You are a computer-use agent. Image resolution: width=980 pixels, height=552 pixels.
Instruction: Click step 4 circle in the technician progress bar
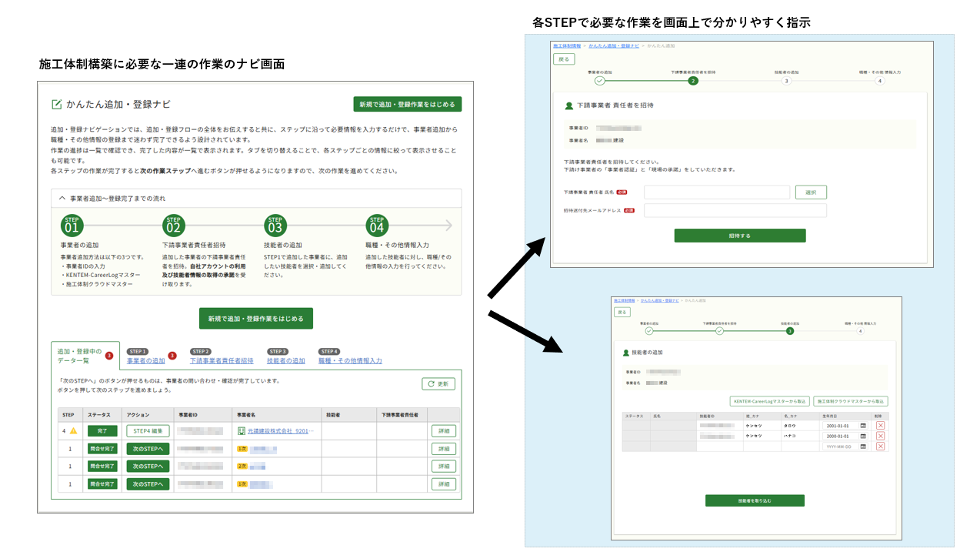(x=860, y=331)
